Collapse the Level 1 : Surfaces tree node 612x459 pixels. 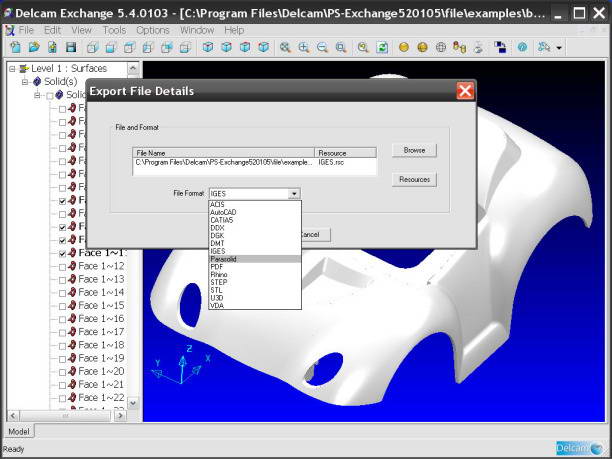12,69
